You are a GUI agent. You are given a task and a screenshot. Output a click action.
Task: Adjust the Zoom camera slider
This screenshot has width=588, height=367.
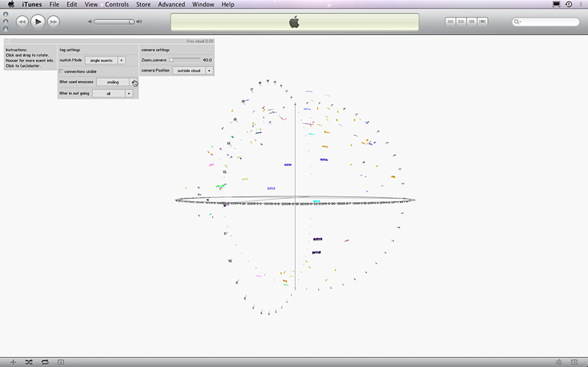(x=171, y=60)
